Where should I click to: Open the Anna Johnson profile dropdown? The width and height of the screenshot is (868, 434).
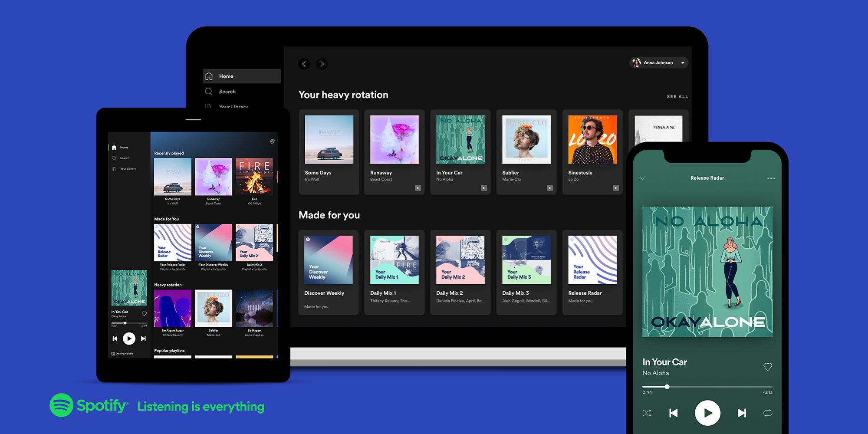658,62
